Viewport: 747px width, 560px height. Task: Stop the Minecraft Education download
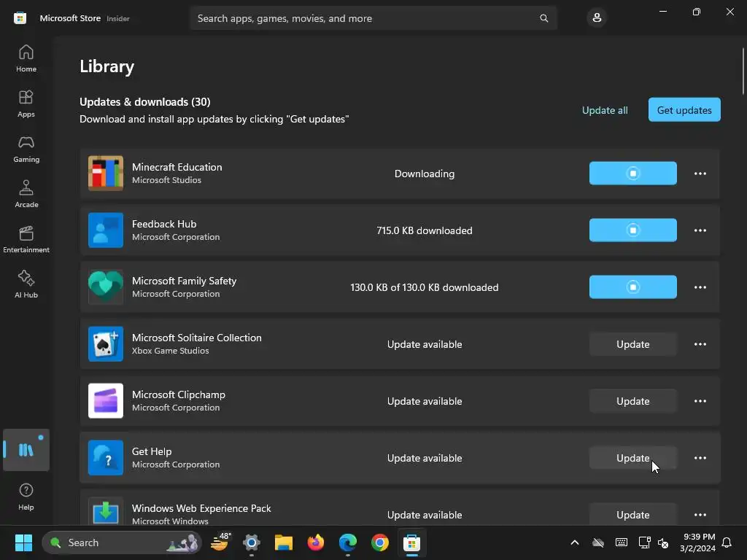[x=632, y=174]
